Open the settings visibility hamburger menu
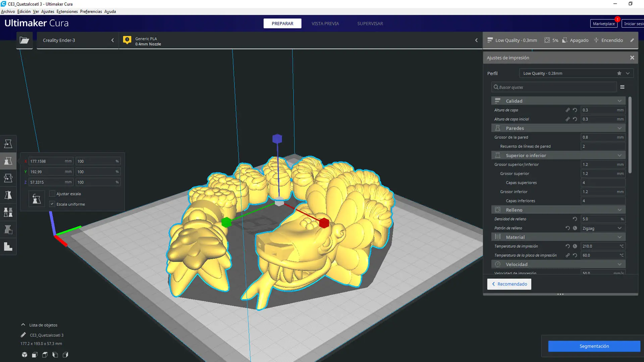The width and height of the screenshot is (644, 362). pyautogui.click(x=622, y=87)
